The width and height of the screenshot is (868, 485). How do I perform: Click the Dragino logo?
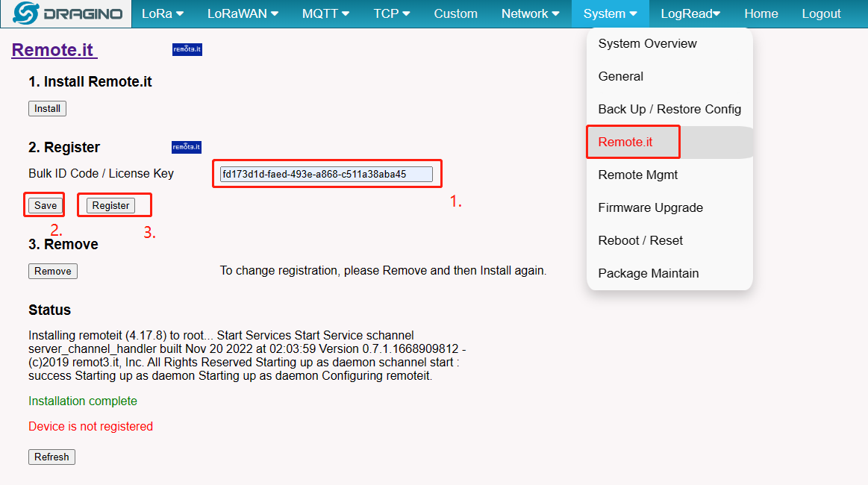[x=66, y=14]
